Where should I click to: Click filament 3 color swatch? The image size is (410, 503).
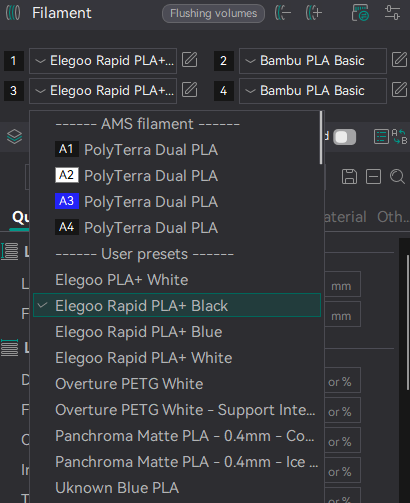(14, 91)
